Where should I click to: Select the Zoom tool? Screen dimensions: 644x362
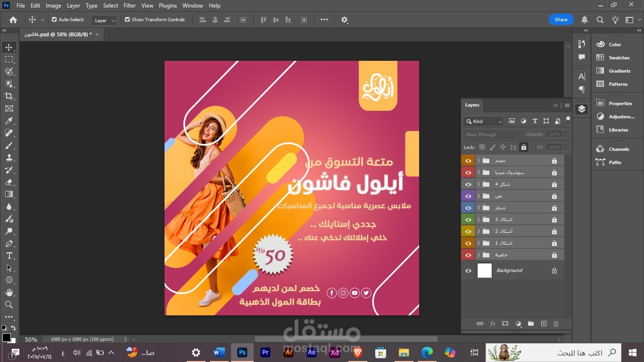coord(9,305)
